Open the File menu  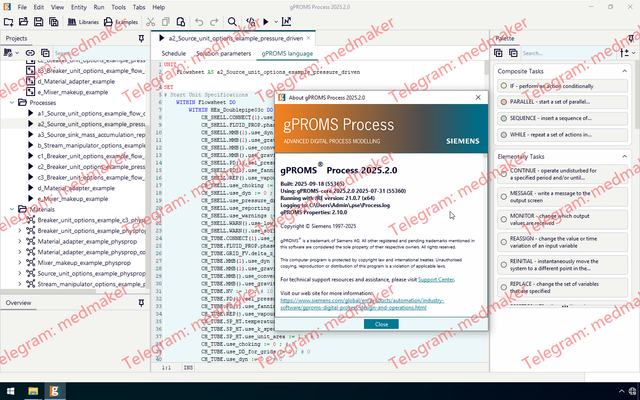pyautogui.click(x=22, y=7)
